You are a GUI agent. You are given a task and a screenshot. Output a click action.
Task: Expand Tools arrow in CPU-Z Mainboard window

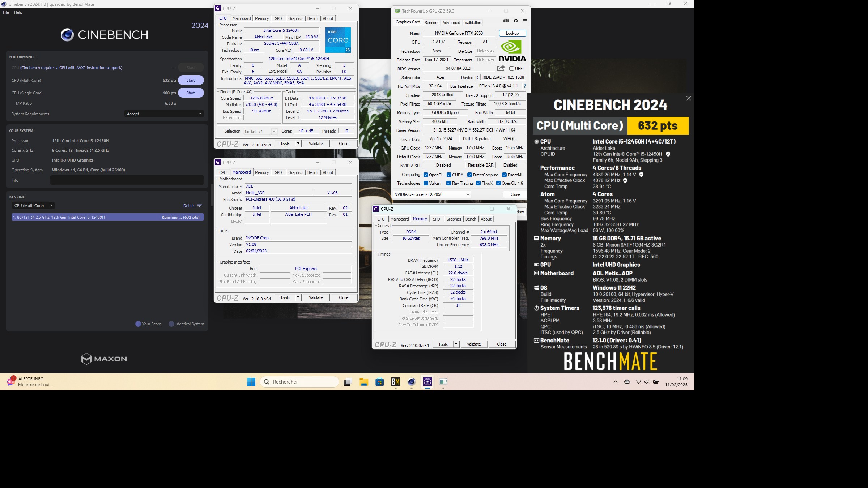[x=298, y=297]
